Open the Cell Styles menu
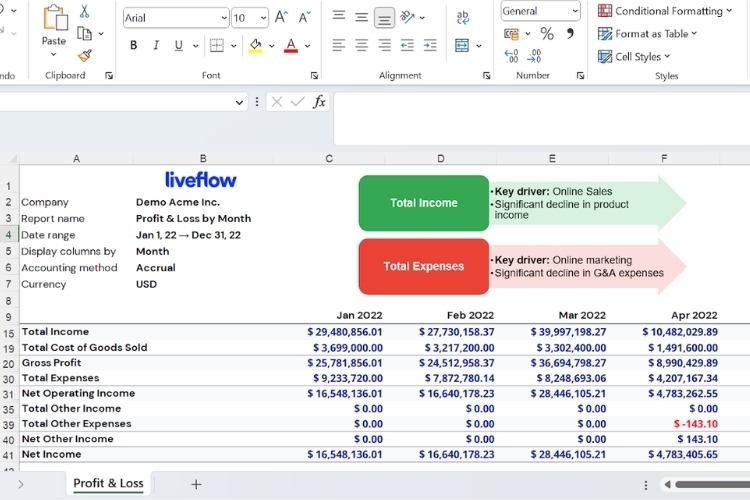Viewport: 750px width, 500px height. click(x=634, y=56)
